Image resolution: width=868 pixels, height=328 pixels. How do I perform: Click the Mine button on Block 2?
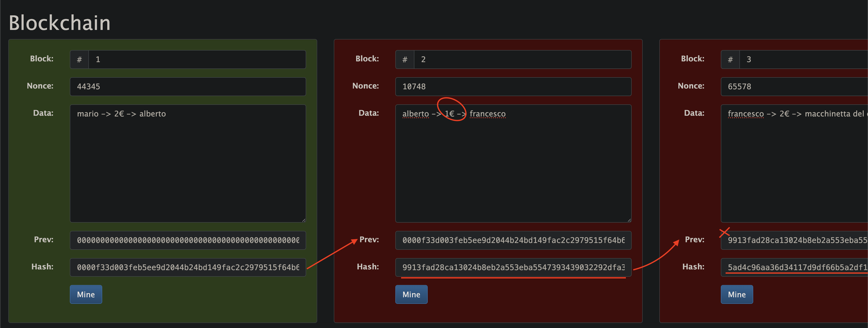tap(411, 294)
